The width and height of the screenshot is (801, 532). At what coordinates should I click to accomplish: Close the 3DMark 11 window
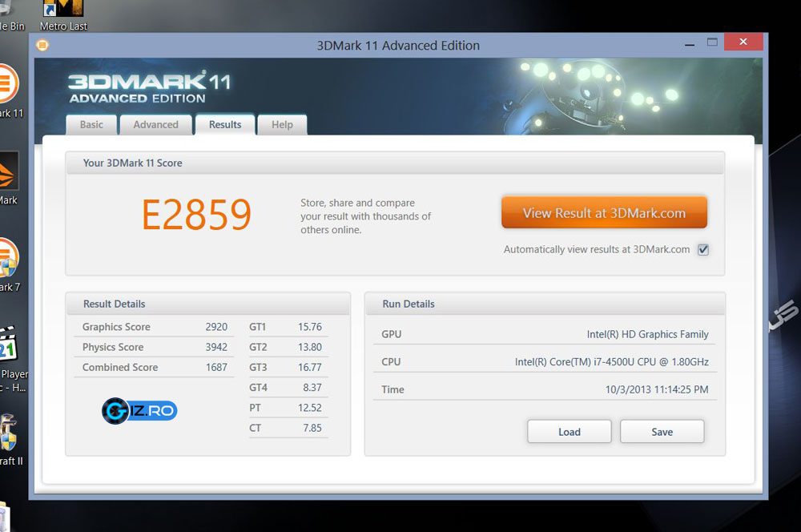[743, 42]
